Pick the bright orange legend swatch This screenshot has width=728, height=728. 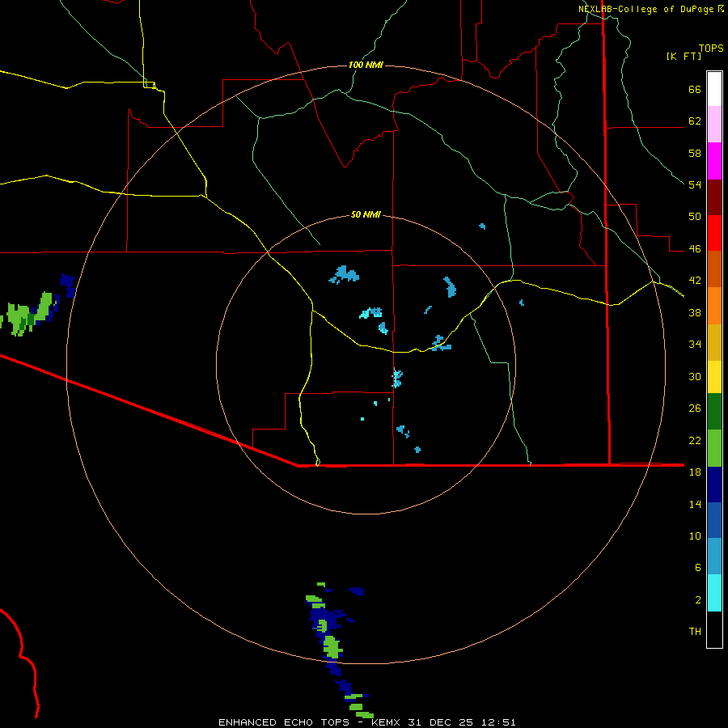point(714,306)
